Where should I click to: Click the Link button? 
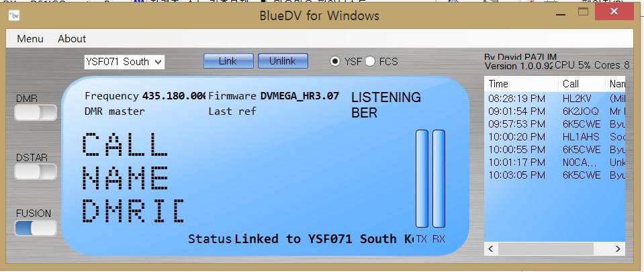click(228, 61)
